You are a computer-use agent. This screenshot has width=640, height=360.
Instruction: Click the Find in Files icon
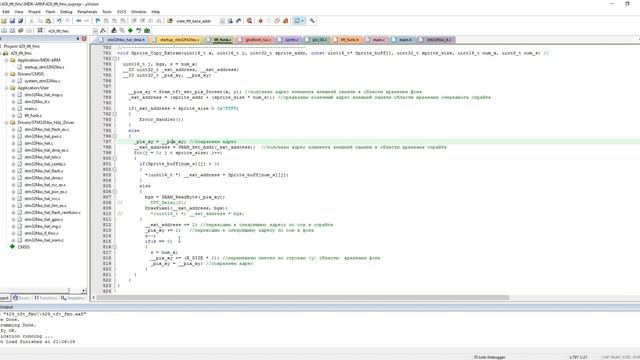pyautogui.click(x=169, y=21)
